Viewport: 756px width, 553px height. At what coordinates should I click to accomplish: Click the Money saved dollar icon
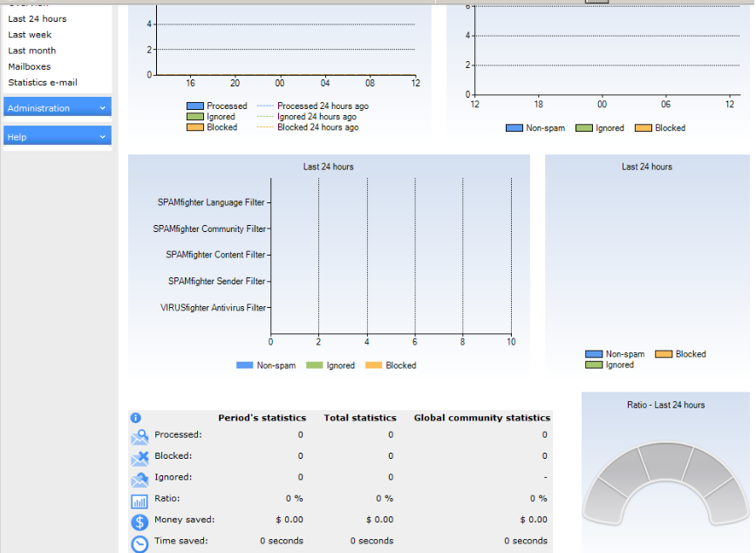140,522
